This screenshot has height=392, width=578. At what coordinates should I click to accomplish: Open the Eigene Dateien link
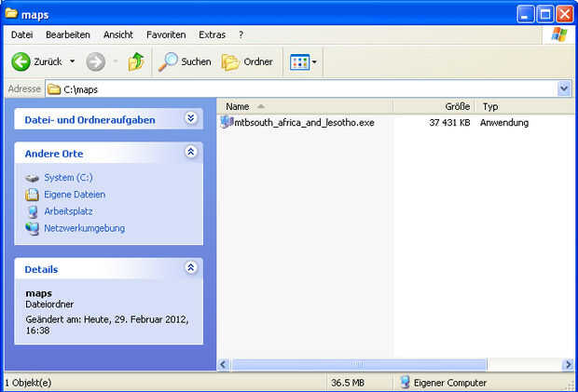(x=75, y=195)
